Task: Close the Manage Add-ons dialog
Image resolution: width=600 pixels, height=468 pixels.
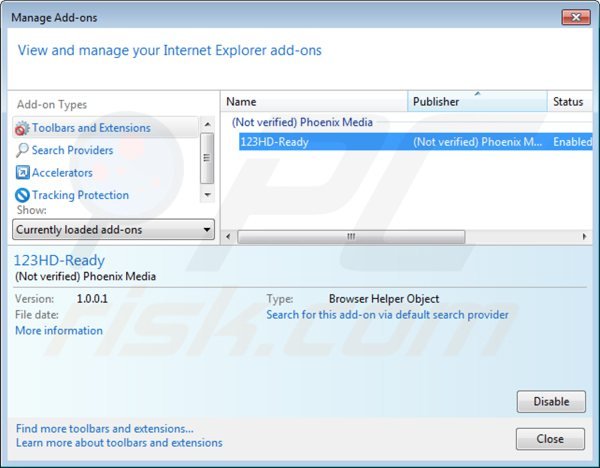Action: pos(550,439)
